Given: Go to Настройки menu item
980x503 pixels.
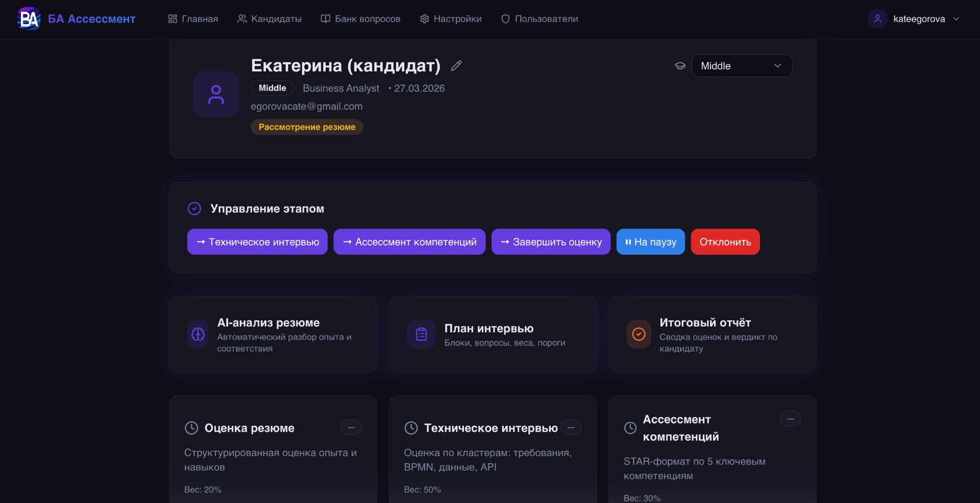Looking at the screenshot, I should pyautogui.click(x=451, y=19).
